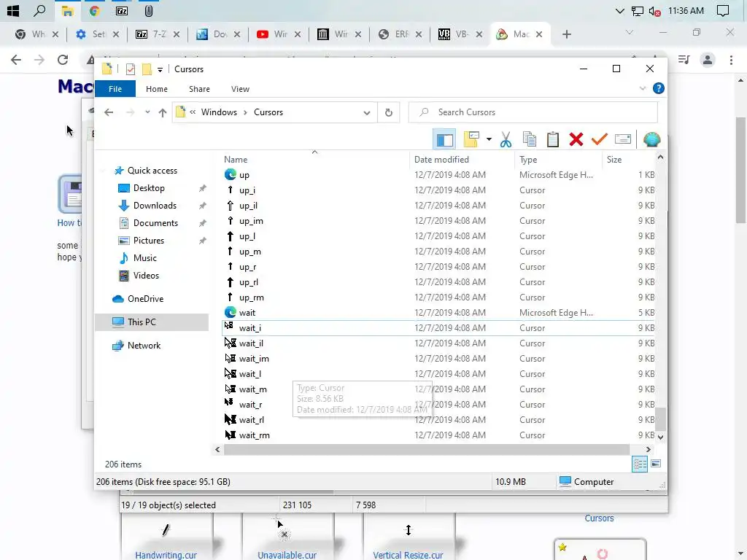Open the Chrome three-dot menu

coord(731,60)
